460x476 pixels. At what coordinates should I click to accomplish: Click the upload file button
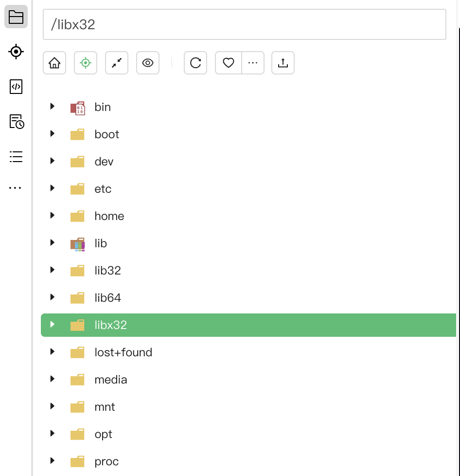(x=283, y=63)
